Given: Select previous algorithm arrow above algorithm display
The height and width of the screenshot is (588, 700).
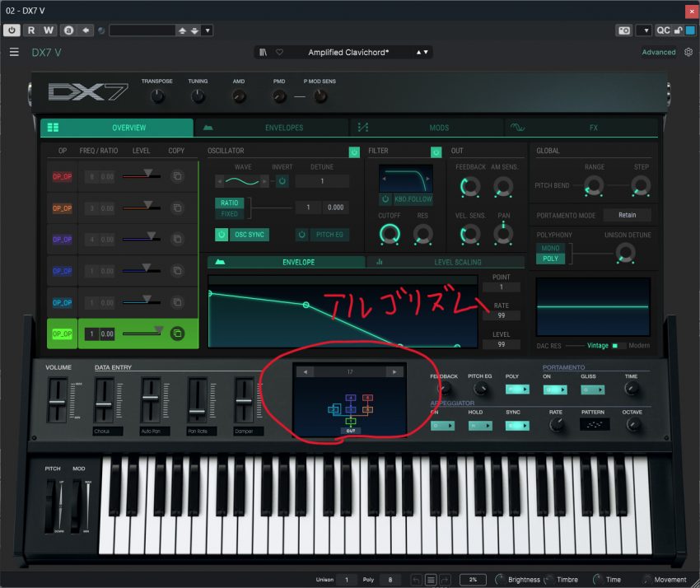Looking at the screenshot, I should pyautogui.click(x=306, y=372).
